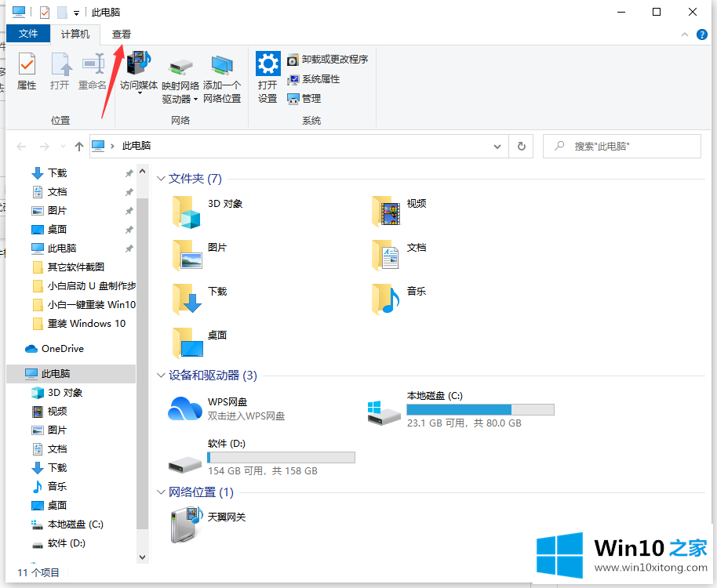The height and width of the screenshot is (588, 717).
Task: Click the back navigation arrow
Action: tap(21, 146)
